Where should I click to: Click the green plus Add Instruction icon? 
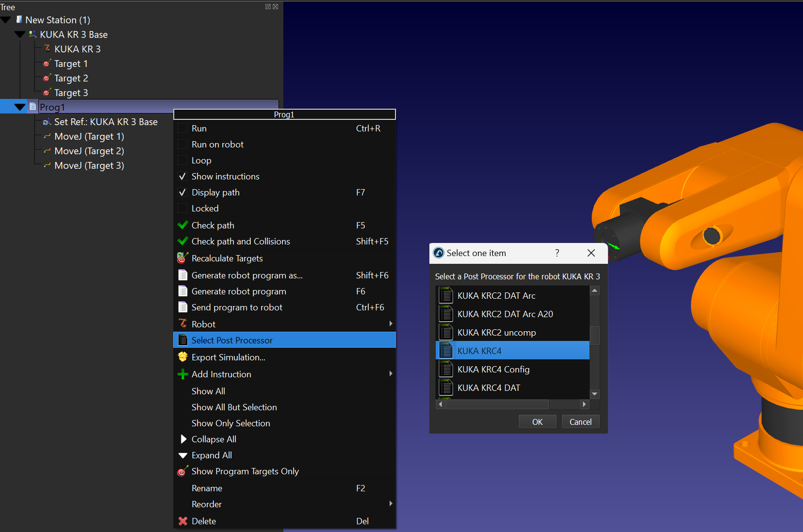click(x=183, y=374)
